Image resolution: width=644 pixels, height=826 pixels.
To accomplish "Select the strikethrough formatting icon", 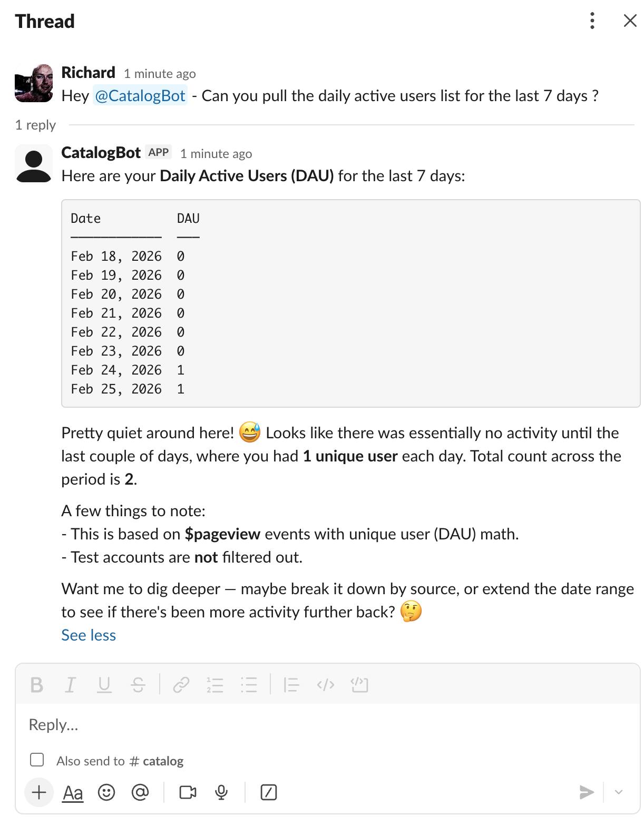I will (x=138, y=685).
